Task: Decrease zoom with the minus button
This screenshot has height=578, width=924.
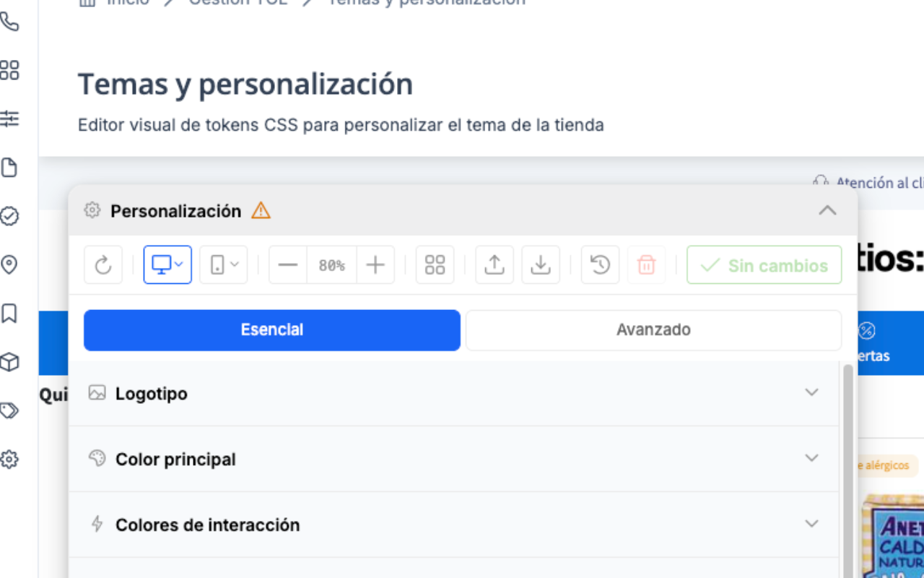Action: [x=288, y=265]
